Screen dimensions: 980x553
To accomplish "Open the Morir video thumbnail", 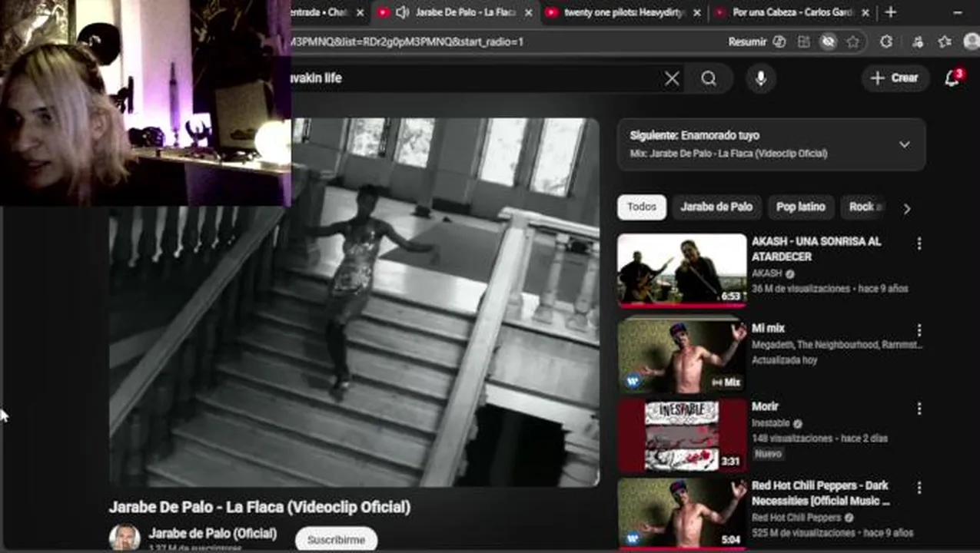I will [x=682, y=435].
